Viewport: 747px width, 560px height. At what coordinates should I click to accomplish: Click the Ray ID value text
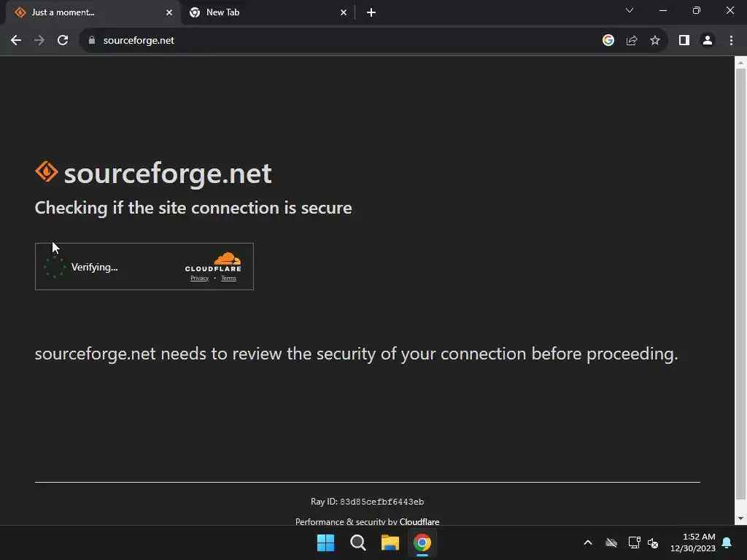[382, 502]
